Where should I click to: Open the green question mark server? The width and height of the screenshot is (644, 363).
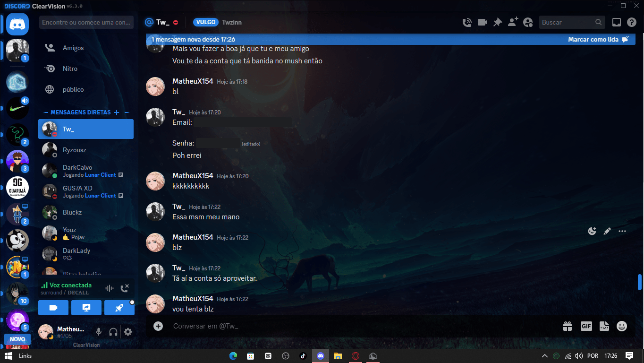pos(17,135)
